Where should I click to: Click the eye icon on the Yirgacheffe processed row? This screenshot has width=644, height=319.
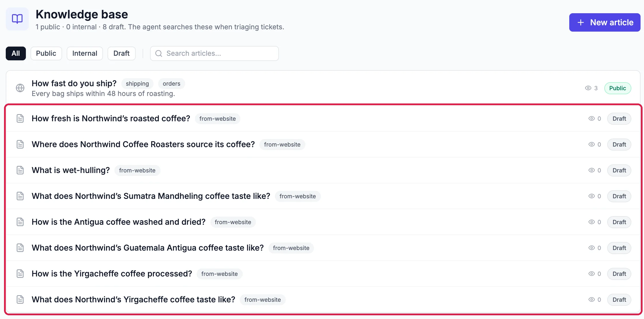pyautogui.click(x=592, y=274)
